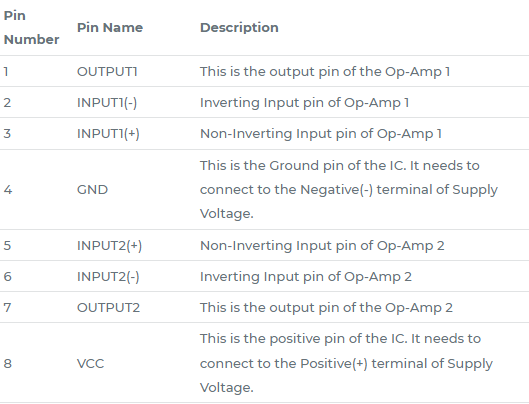Click the VCC pin name cell
The width and height of the screenshot is (529, 404).
[90, 363]
